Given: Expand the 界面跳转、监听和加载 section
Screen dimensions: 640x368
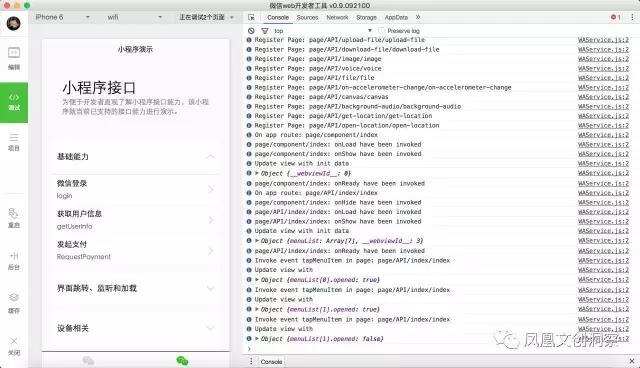Looking at the screenshot, I should tap(136, 288).
